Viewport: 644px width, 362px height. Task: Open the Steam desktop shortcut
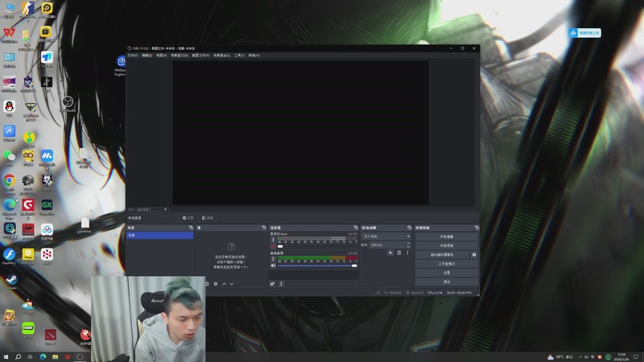tap(11, 282)
